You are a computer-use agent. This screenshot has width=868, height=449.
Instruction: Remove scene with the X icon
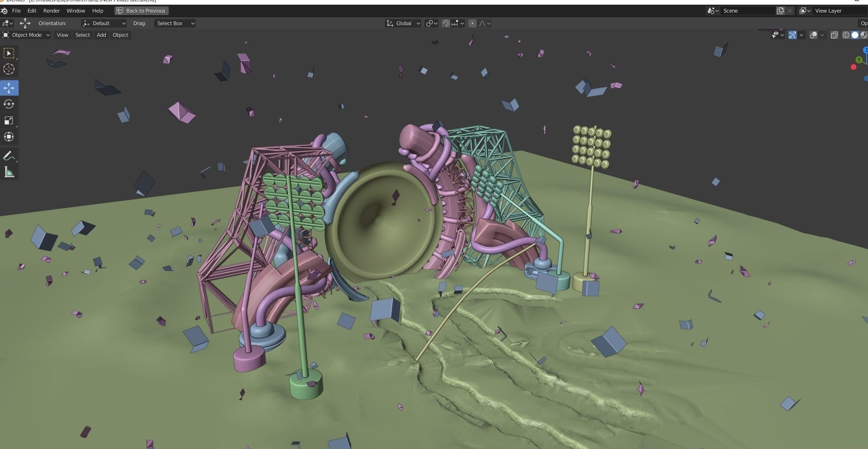click(x=790, y=11)
